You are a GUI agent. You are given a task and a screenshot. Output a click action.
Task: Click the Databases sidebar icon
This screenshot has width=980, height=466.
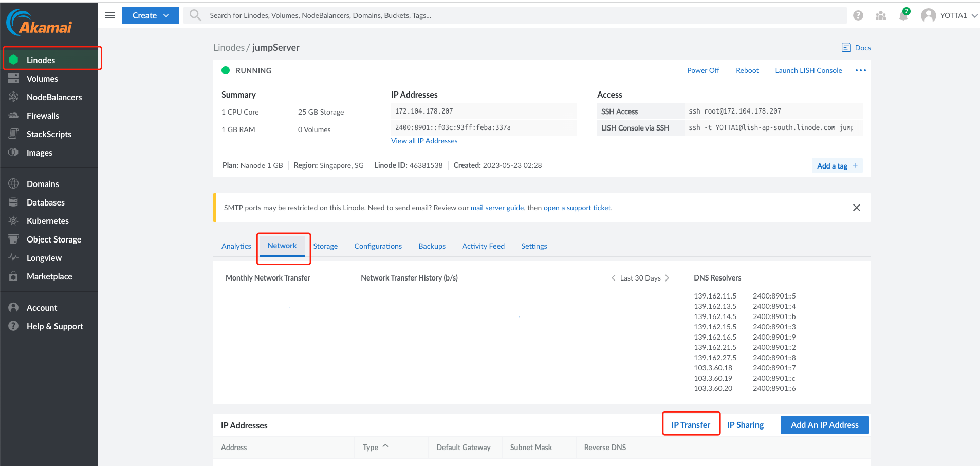[13, 202]
